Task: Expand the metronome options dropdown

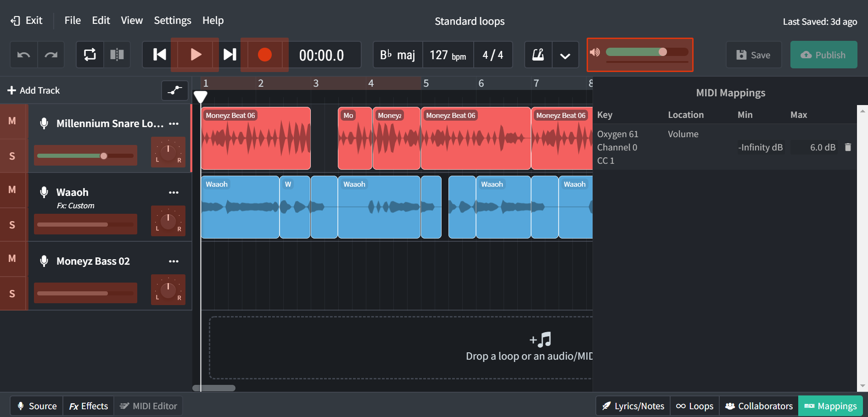Action: [x=566, y=55]
